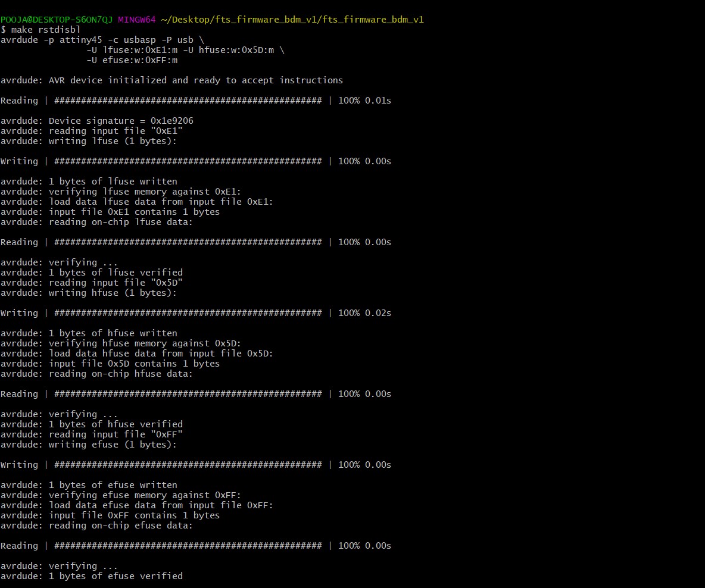The width and height of the screenshot is (705, 588).
Task: Click the ~/Desktop/fts_firmware_bdm_v1 path text
Action: (292, 20)
